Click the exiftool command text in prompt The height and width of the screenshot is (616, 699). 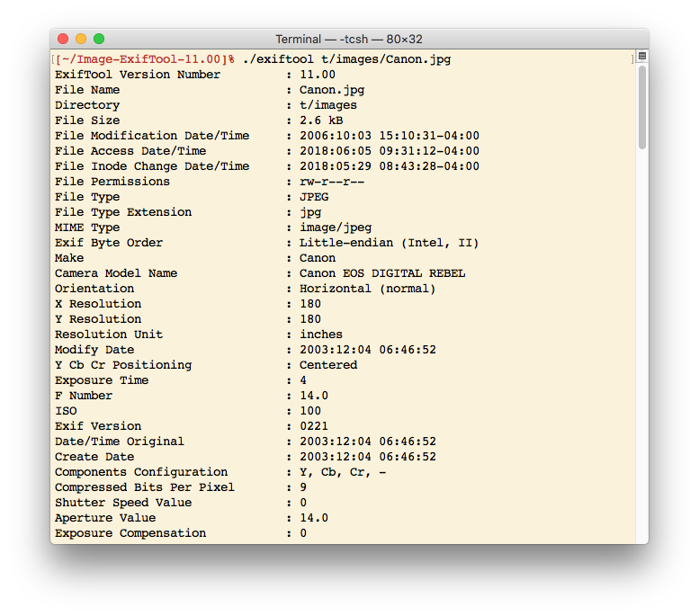click(x=347, y=59)
